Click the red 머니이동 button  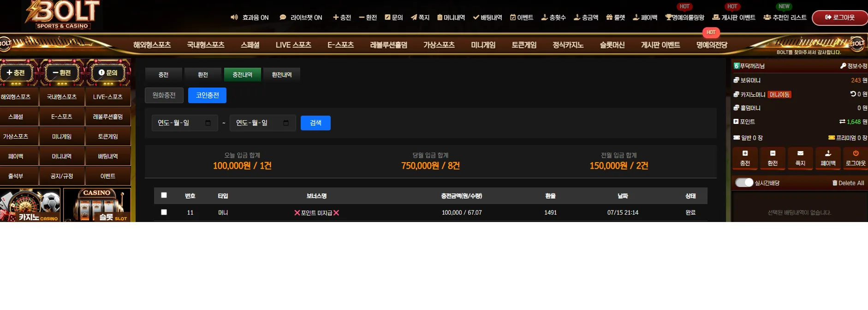point(779,94)
